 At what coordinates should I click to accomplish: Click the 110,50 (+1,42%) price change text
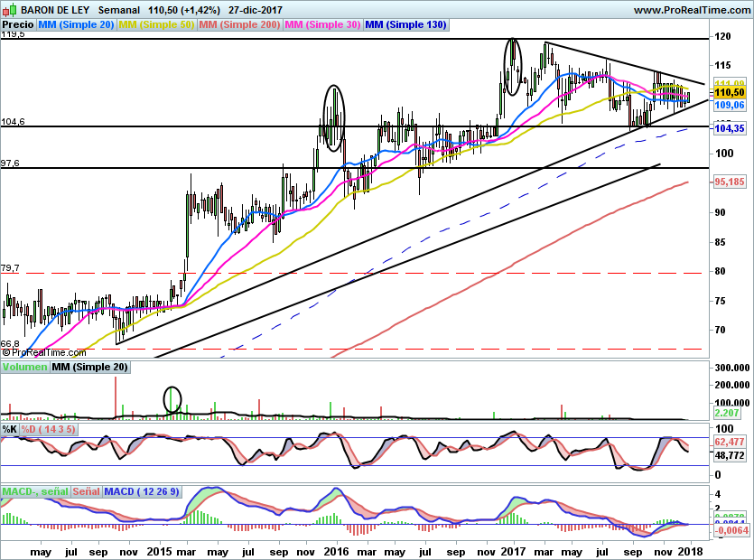click(184, 10)
